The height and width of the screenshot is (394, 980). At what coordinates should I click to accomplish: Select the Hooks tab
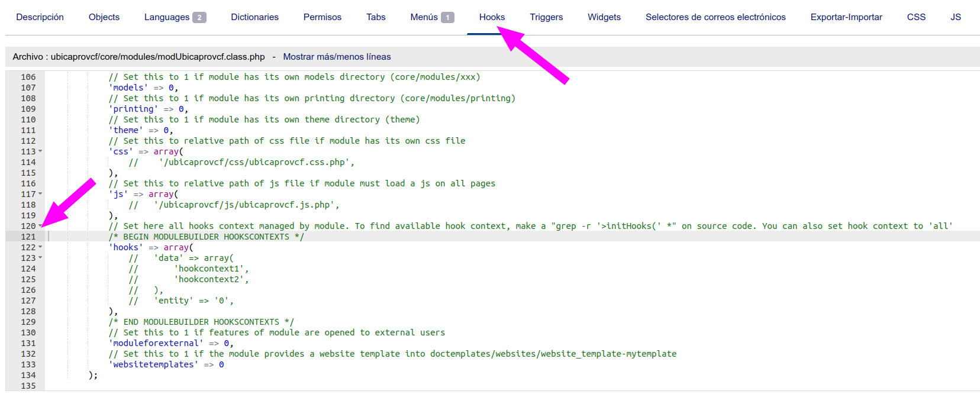click(492, 17)
